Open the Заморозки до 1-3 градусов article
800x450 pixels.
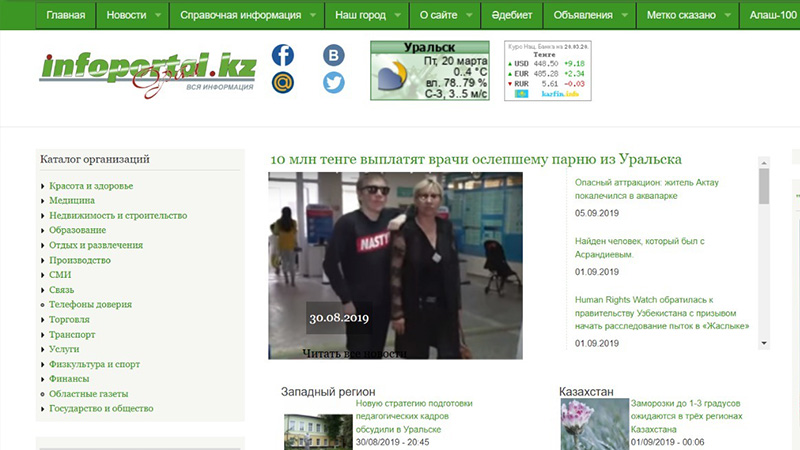pos(686,416)
